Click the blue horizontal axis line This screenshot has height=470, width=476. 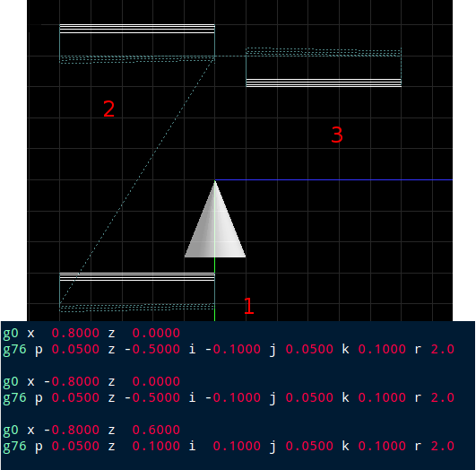tap(334, 180)
